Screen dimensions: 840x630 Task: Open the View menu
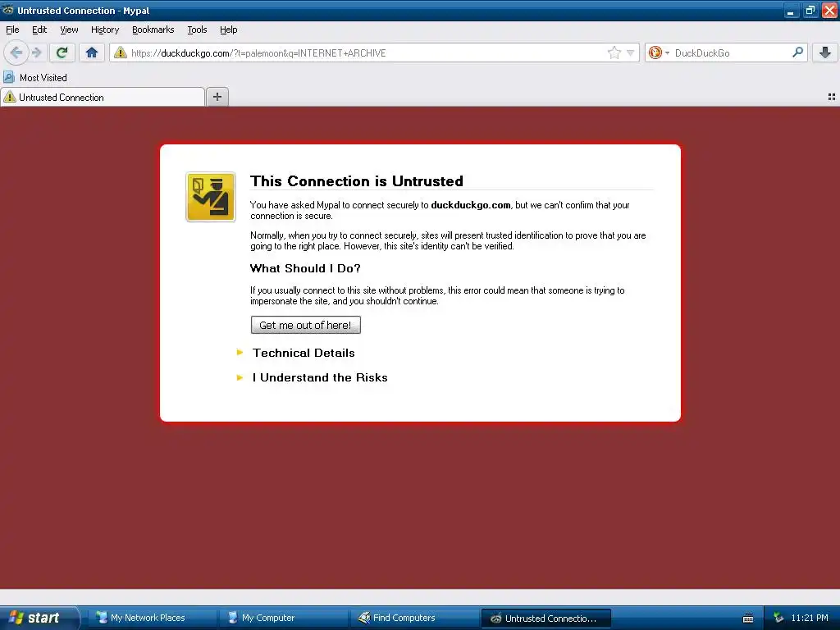[69, 30]
